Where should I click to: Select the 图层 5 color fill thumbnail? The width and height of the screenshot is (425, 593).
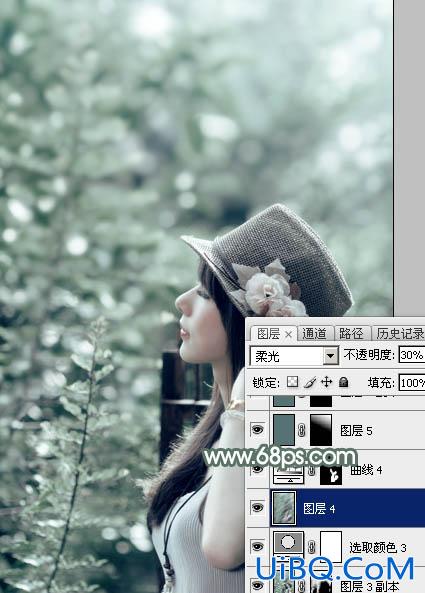[284, 430]
